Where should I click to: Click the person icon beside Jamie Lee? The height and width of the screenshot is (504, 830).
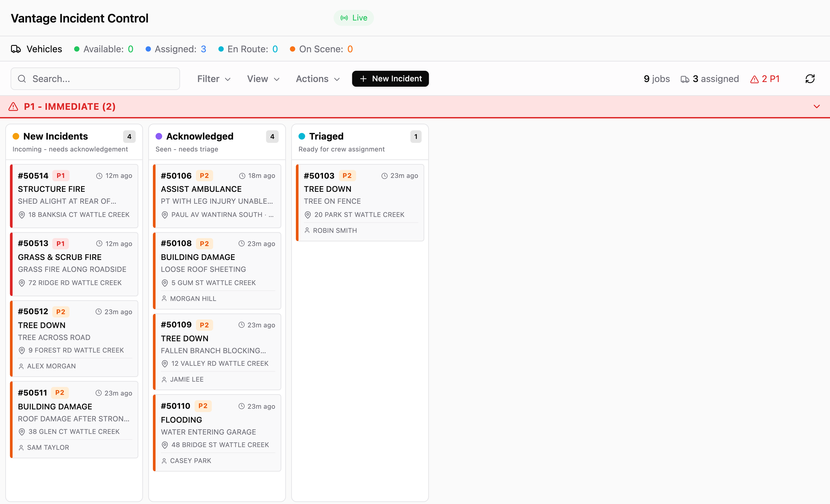tap(164, 380)
